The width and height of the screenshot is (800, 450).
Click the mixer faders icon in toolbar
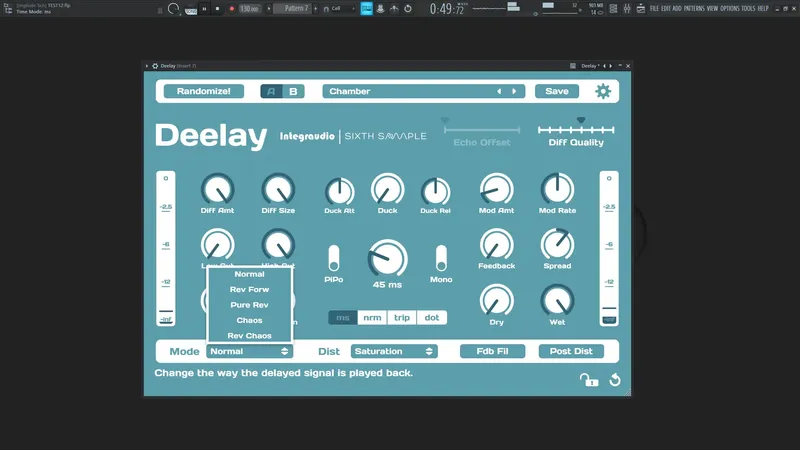coord(627,9)
